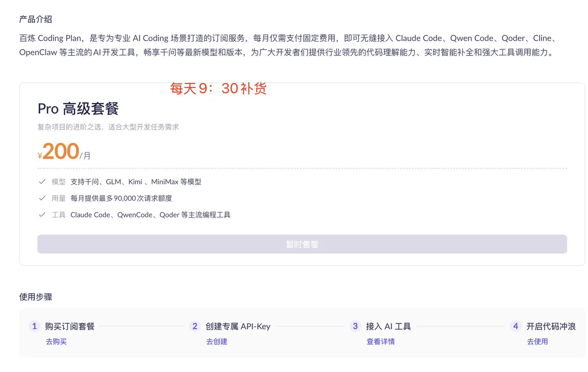Viewport: 588px width, 372px height.
Task: Open the 去创建 API-Key creation link
Action: (x=216, y=341)
